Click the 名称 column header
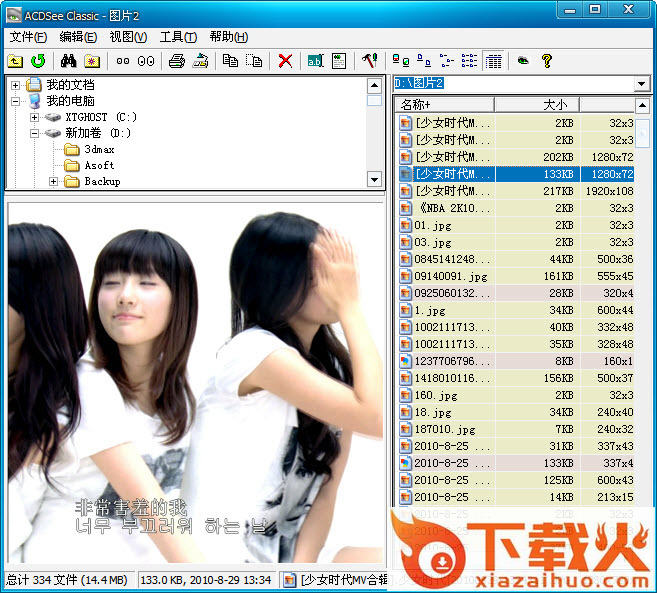The image size is (657, 593). click(443, 104)
